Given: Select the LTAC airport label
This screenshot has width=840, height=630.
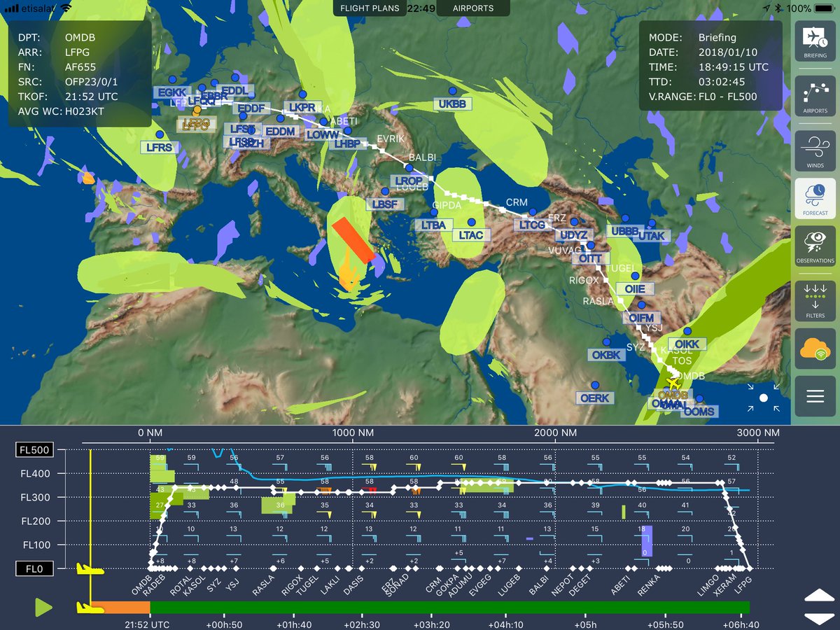Looking at the screenshot, I should pos(471,235).
